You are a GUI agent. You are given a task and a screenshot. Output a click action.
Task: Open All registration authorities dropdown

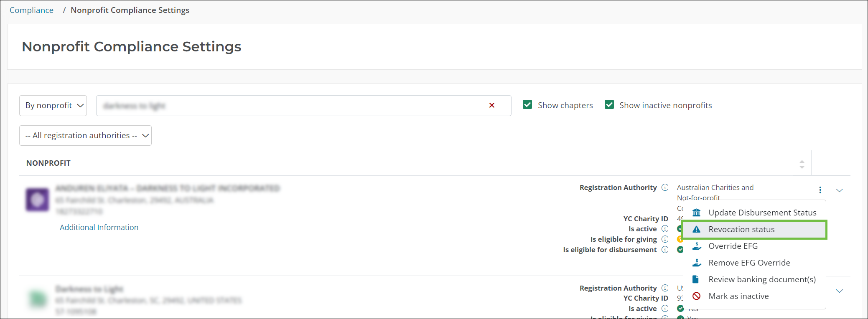(85, 136)
